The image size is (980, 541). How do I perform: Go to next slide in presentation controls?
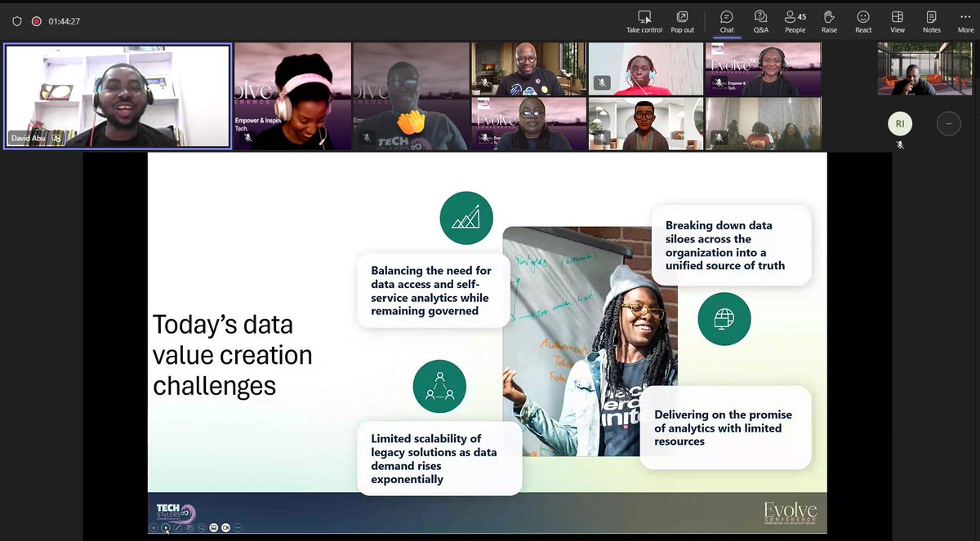[166, 528]
